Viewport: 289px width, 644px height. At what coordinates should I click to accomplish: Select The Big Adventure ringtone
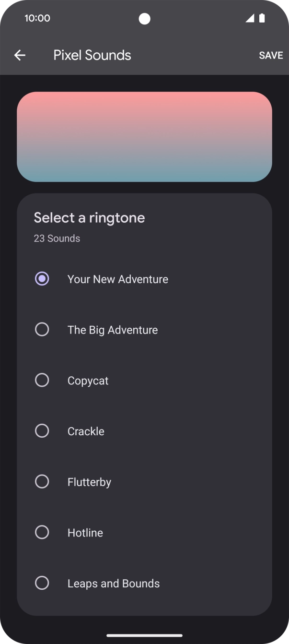coord(42,329)
